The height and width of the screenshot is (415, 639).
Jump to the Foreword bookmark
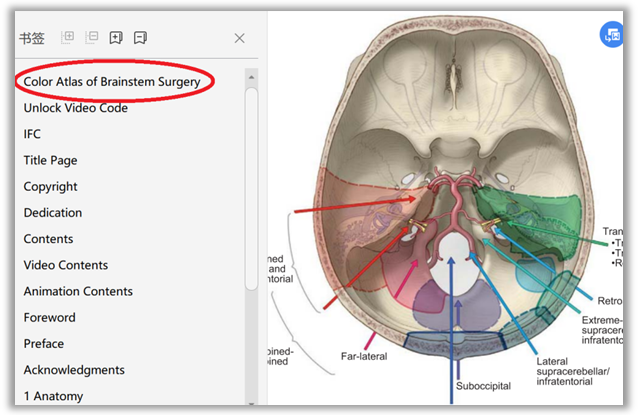pyautogui.click(x=50, y=318)
